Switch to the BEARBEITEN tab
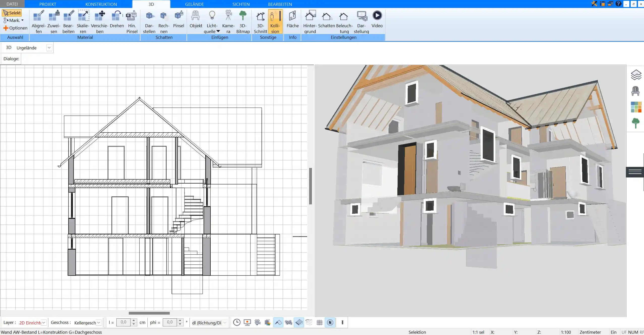Image resolution: width=644 pixels, height=335 pixels. (x=280, y=4)
